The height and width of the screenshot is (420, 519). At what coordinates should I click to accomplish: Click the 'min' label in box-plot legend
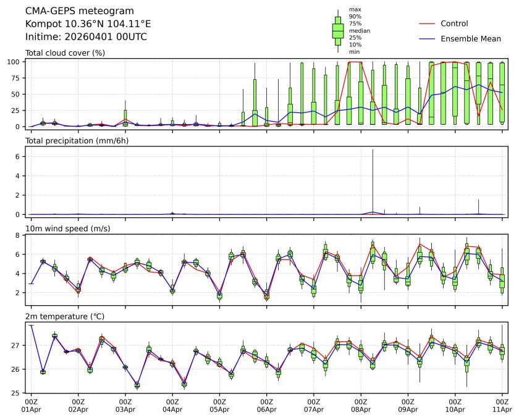click(x=355, y=52)
